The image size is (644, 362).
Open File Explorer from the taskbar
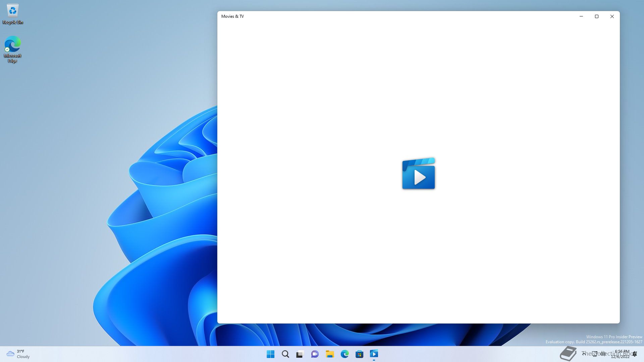tap(330, 354)
